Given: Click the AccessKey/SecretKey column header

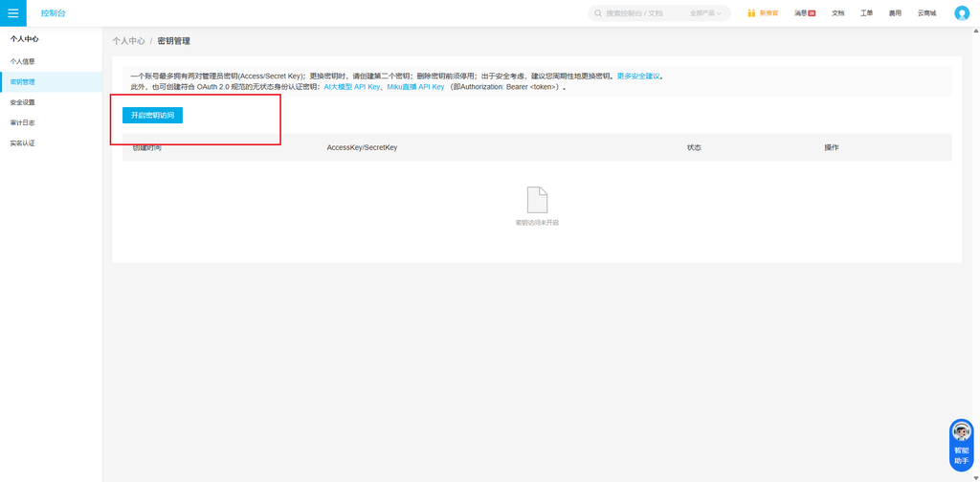Looking at the screenshot, I should (362, 147).
